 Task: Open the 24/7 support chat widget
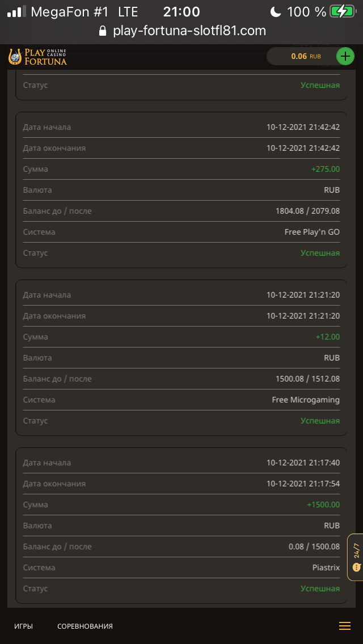click(356, 557)
